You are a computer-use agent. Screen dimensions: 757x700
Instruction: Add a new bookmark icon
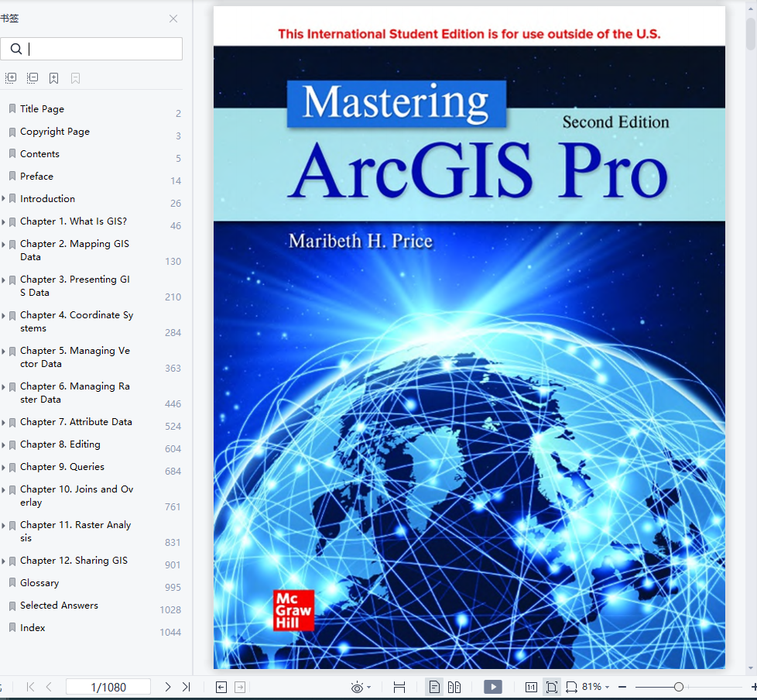[53, 77]
